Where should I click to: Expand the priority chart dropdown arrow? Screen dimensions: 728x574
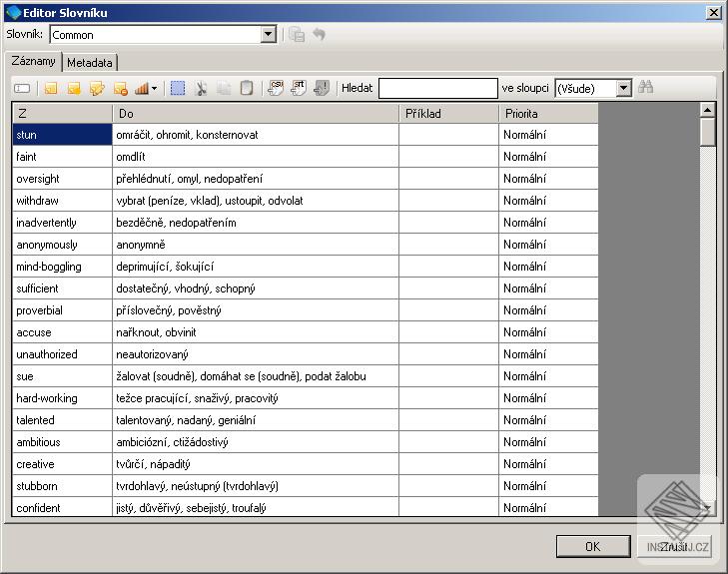click(154, 88)
